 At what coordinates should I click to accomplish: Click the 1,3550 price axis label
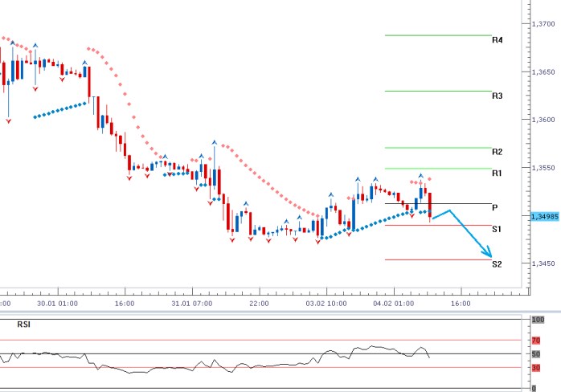tap(543, 168)
